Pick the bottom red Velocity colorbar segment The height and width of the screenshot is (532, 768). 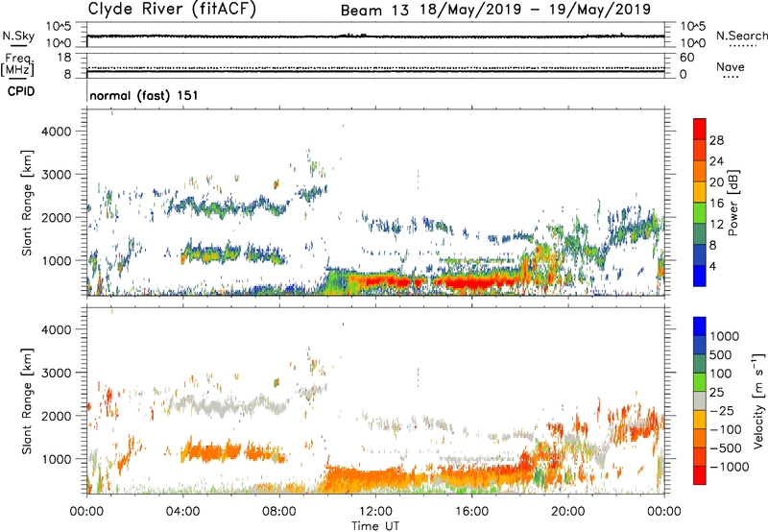click(x=700, y=475)
